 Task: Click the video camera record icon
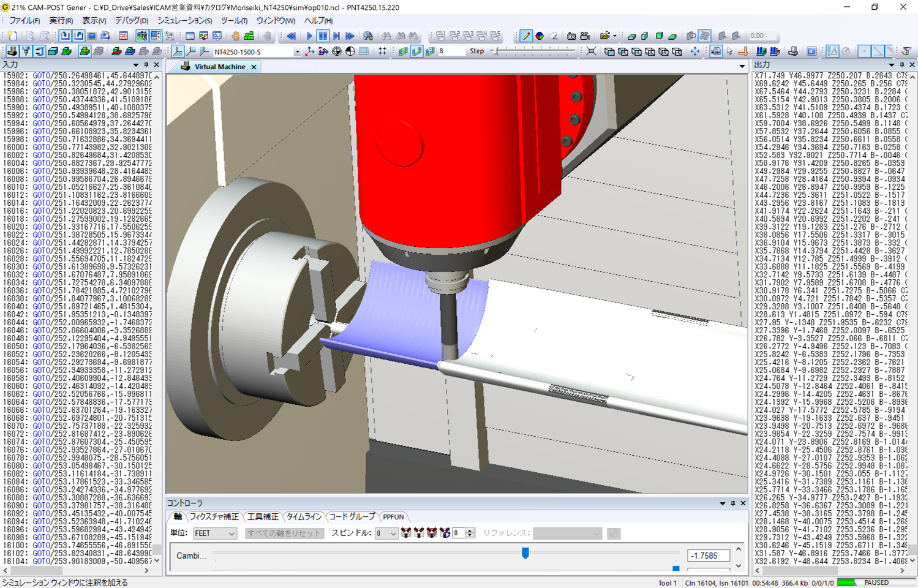click(585, 36)
